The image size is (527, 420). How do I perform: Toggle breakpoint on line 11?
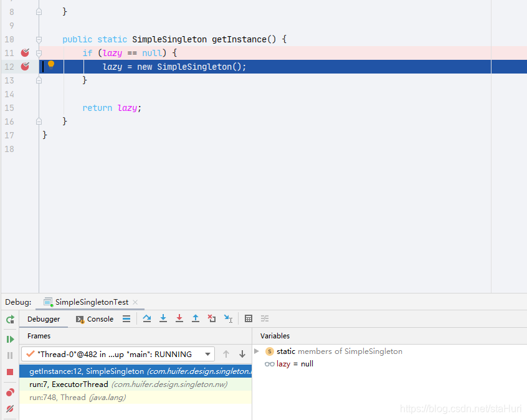25,53
